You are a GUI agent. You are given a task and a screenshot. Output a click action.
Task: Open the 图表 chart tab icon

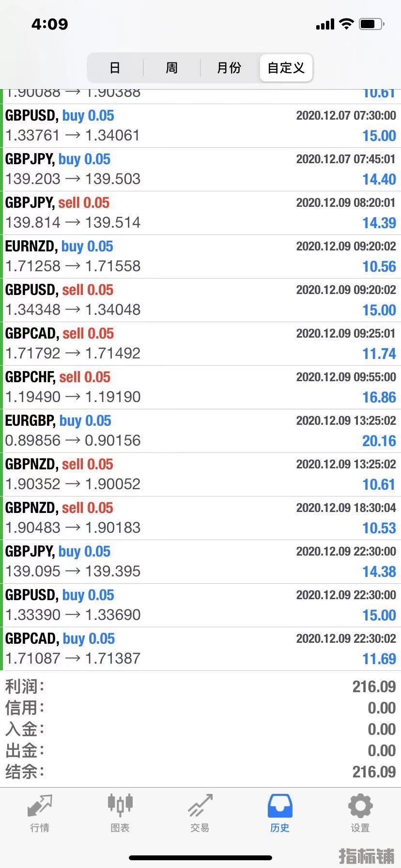pos(120,806)
